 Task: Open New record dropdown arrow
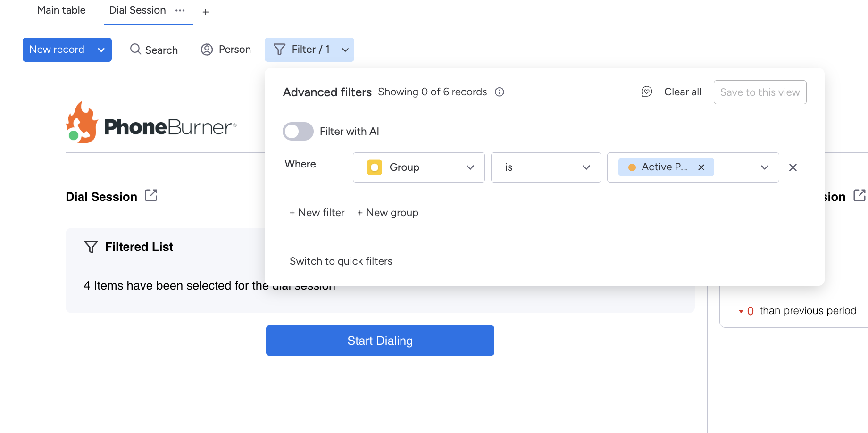click(x=101, y=50)
